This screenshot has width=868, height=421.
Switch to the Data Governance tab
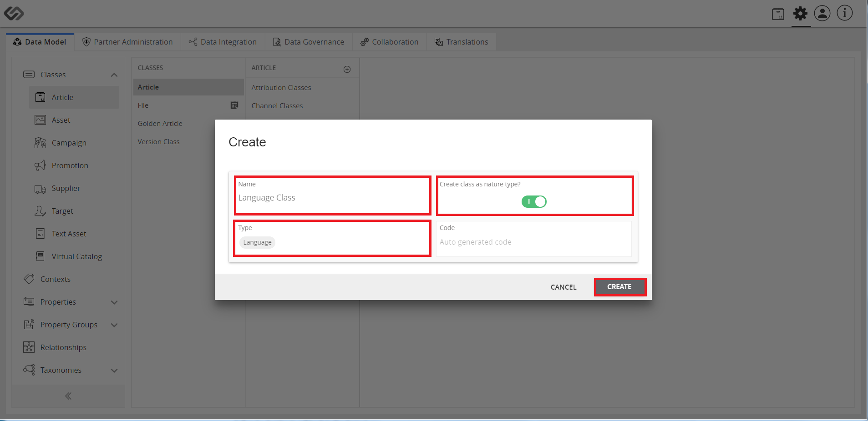[309, 42]
